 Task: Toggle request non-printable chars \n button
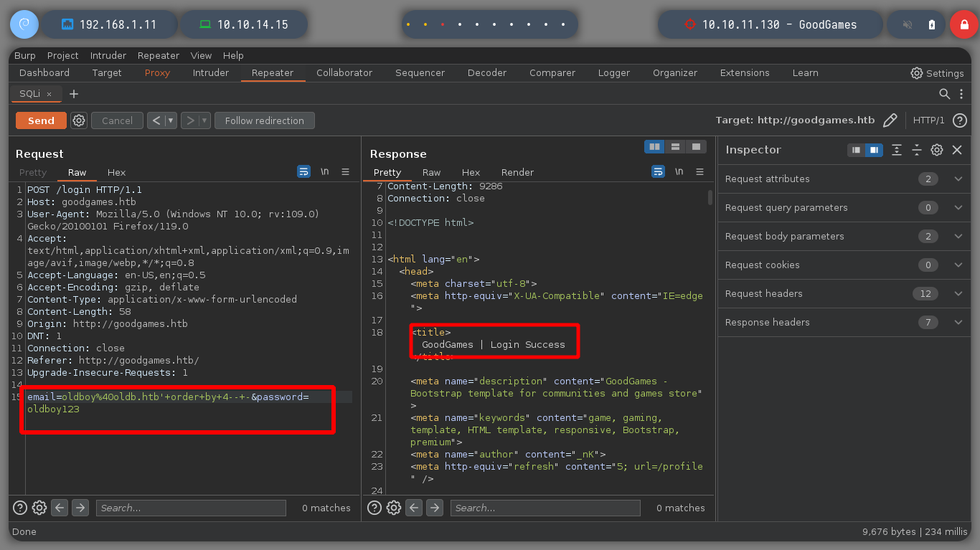(x=324, y=172)
